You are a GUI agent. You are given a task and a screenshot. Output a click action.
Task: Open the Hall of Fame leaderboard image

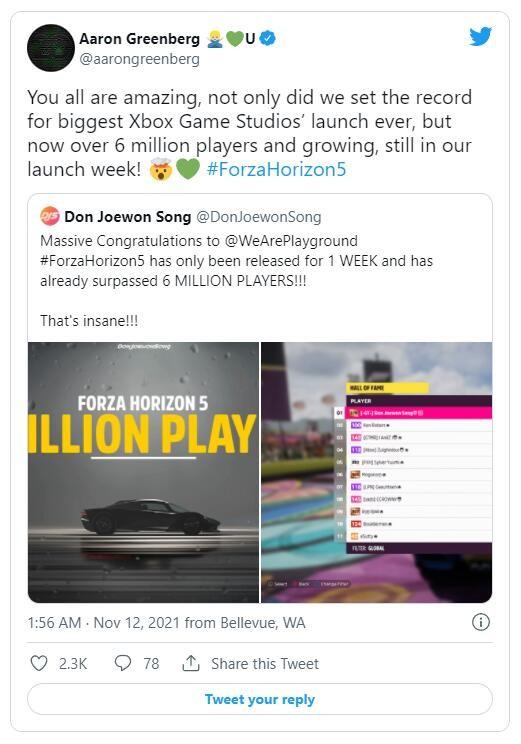377,472
